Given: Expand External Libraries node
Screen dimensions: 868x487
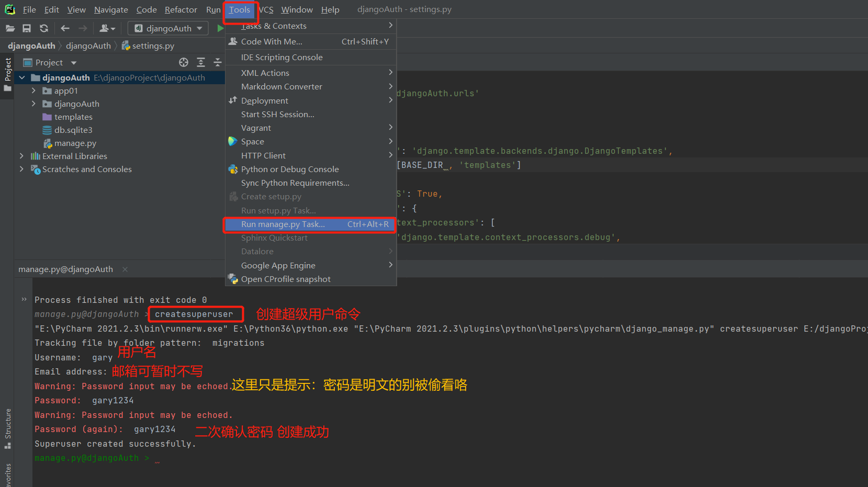Looking at the screenshot, I should pos(21,156).
